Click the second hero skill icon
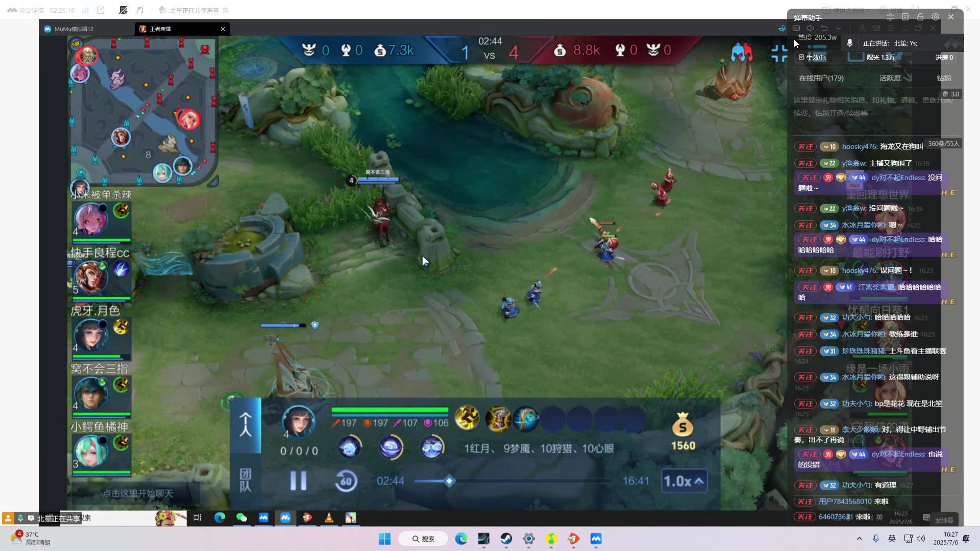This screenshot has height=551, width=980. 391,447
